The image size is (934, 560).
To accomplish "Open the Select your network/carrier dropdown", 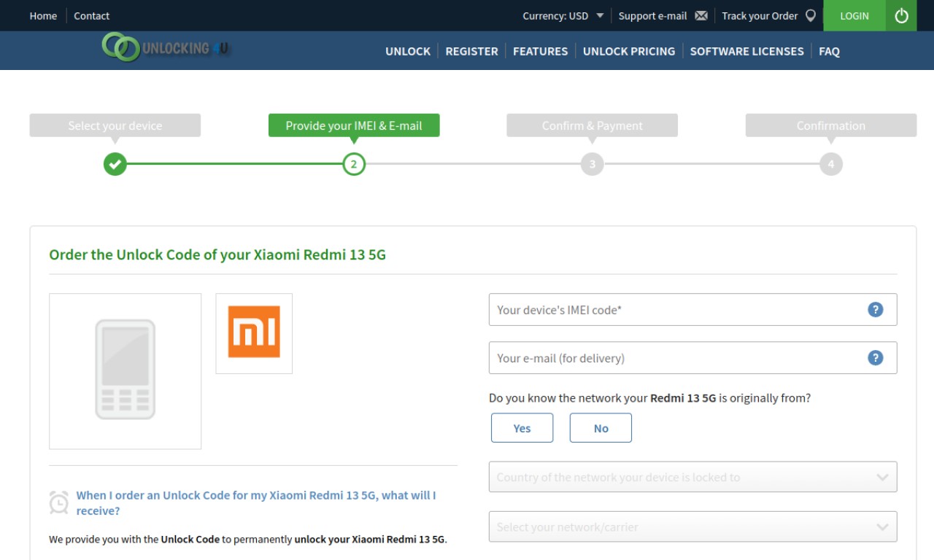I will point(693,526).
